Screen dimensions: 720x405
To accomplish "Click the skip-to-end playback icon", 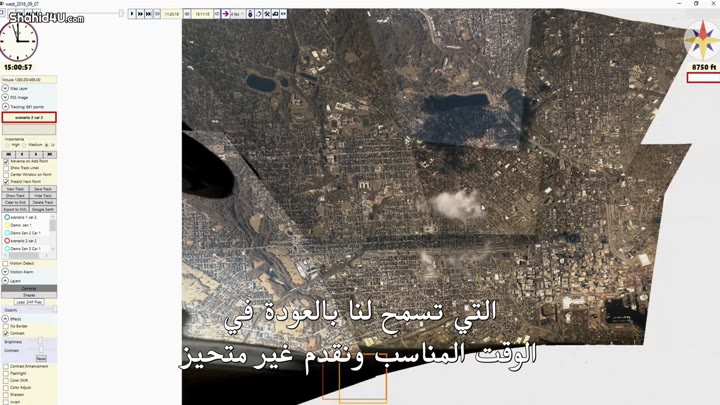I will click(x=149, y=14).
